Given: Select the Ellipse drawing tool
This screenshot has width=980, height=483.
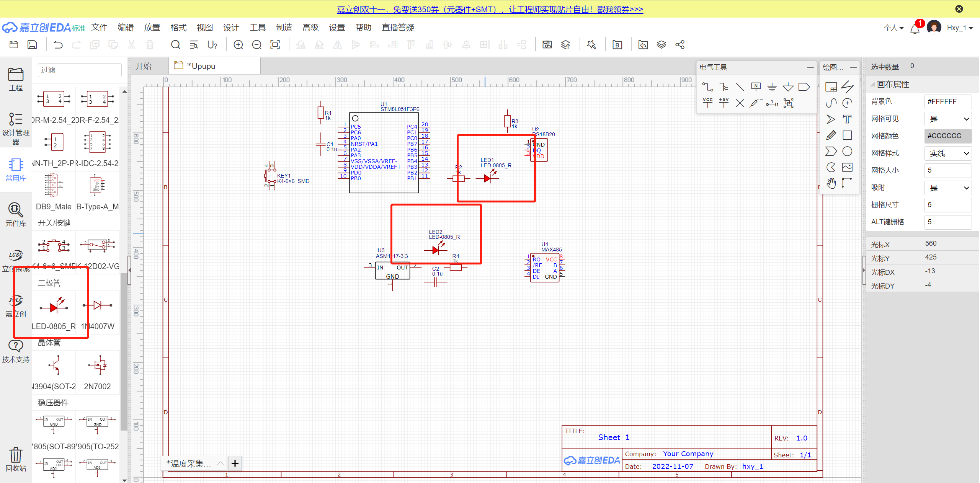Looking at the screenshot, I should point(847,151).
